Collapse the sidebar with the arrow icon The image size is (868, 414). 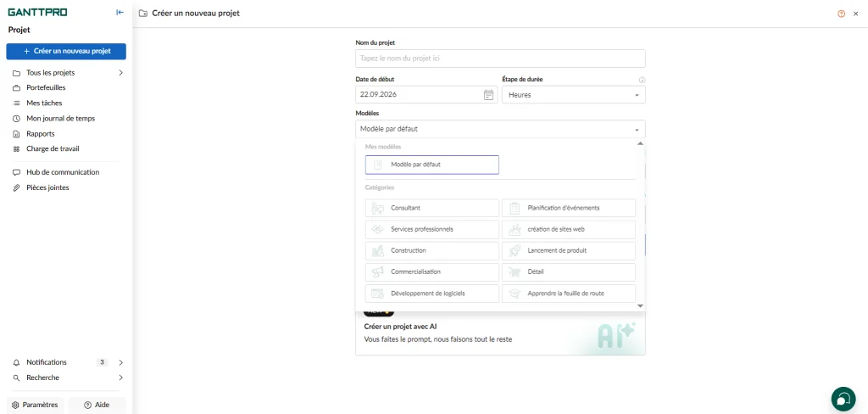(120, 13)
